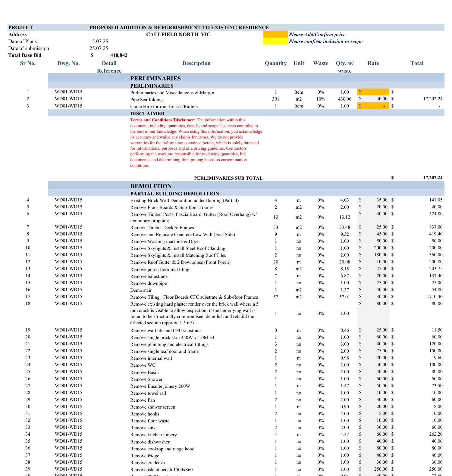Select the 'Pipe Scaffolding' description cell
452x476 pixels.
click(146, 100)
